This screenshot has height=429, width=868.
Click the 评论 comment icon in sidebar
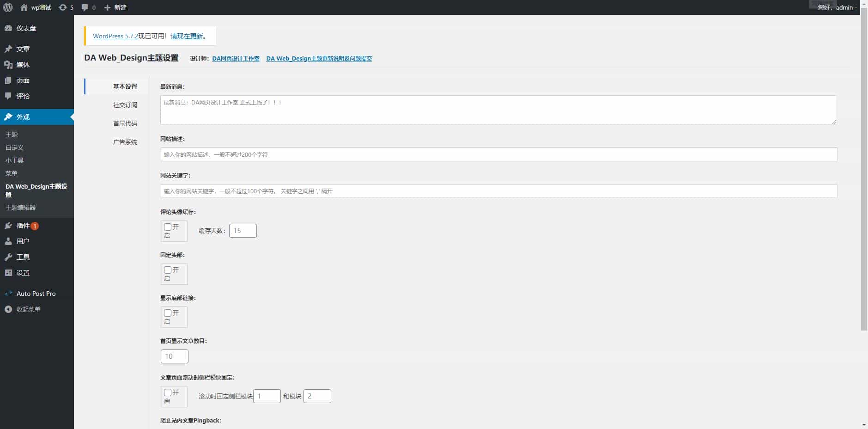(x=8, y=96)
